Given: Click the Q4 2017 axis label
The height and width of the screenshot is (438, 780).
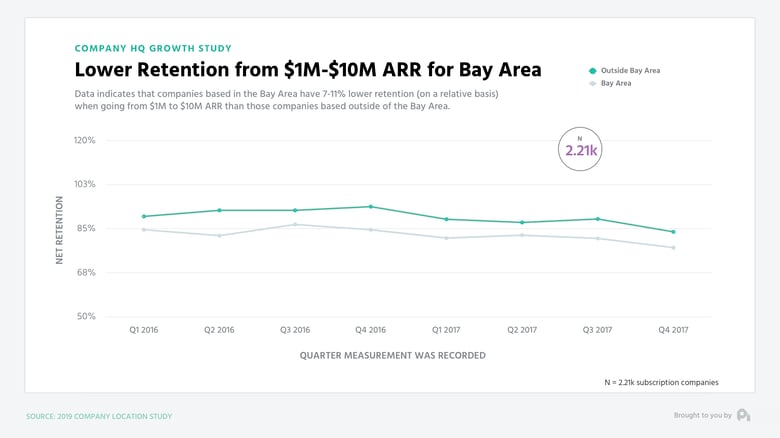Looking at the screenshot, I should [x=674, y=329].
